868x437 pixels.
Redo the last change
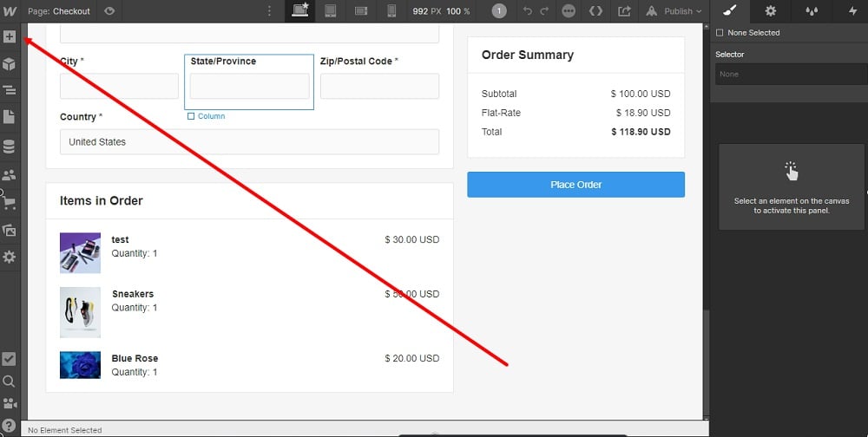pyautogui.click(x=544, y=11)
